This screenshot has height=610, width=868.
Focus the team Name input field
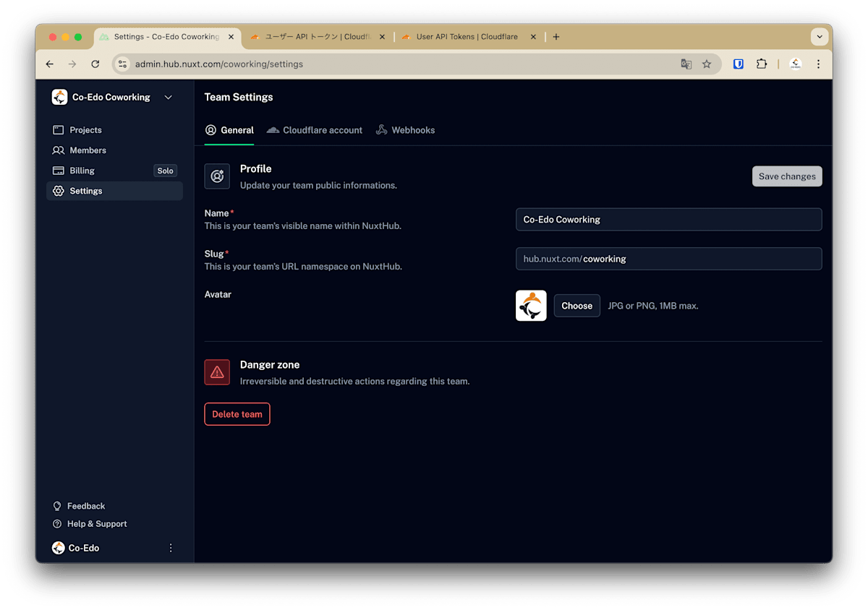tap(668, 220)
